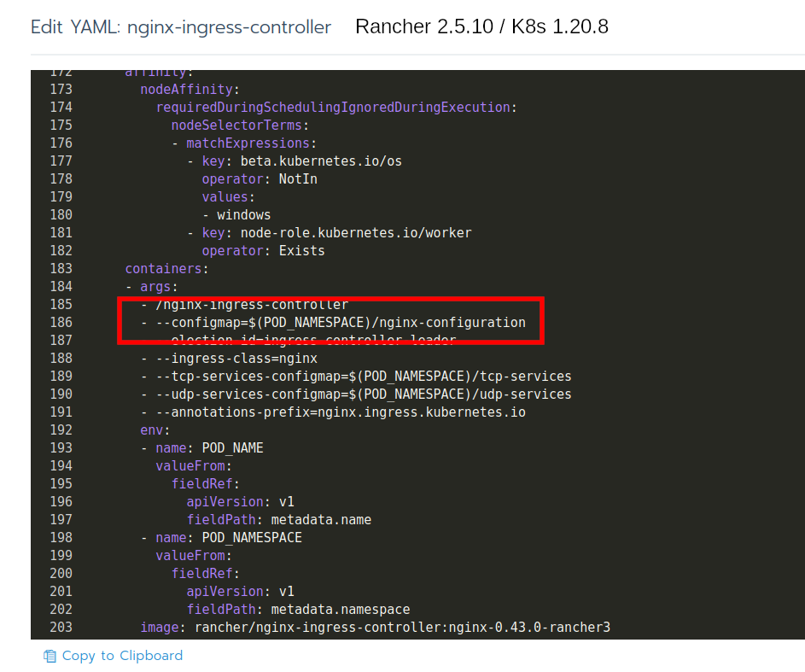Click the '--tcp-services-configmap' argument line
Image resolution: width=805 pixels, height=672 pixels.
click(x=364, y=377)
